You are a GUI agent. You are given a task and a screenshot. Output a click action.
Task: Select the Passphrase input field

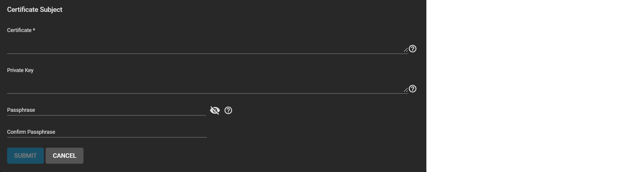click(x=107, y=110)
